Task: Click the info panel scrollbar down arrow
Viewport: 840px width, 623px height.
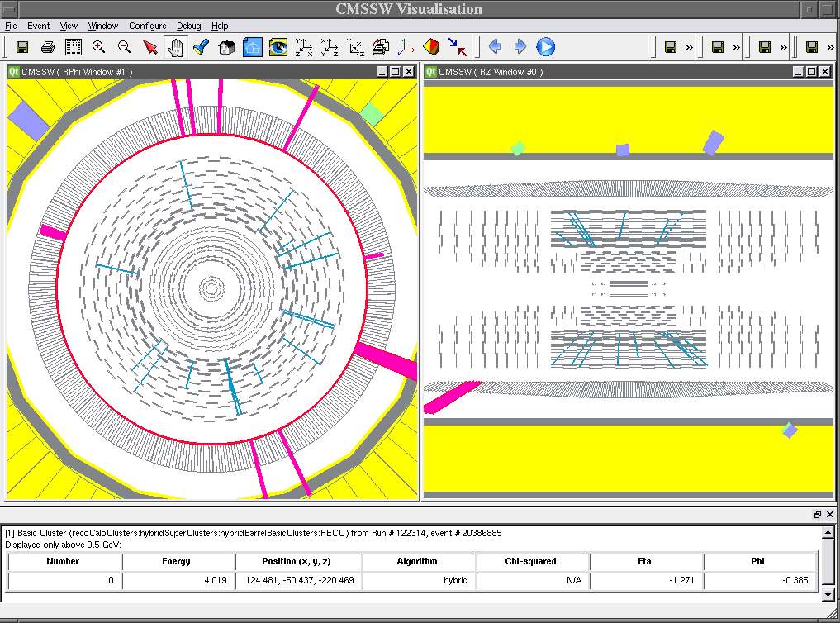Action: (x=828, y=594)
